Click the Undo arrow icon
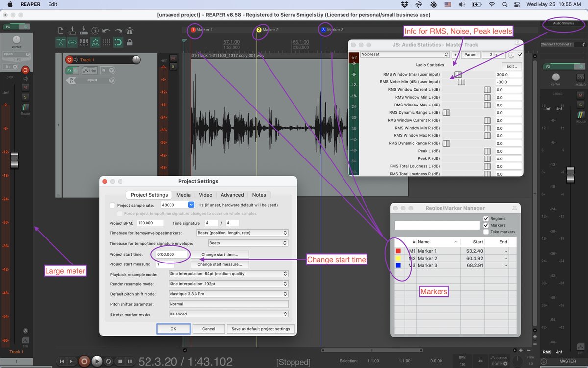 (106, 31)
